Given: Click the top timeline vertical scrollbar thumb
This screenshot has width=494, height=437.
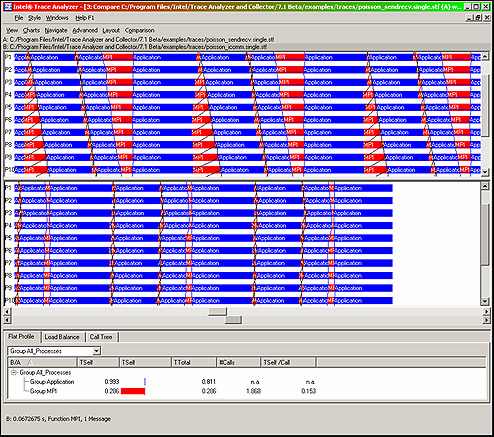Looking at the screenshot, I should 485,104.
